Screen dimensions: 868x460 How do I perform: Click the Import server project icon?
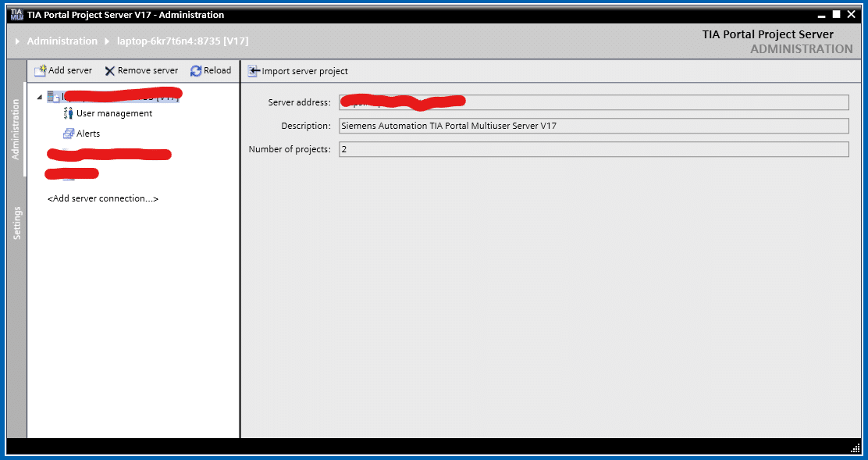pyautogui.click(x=254, y=71)
